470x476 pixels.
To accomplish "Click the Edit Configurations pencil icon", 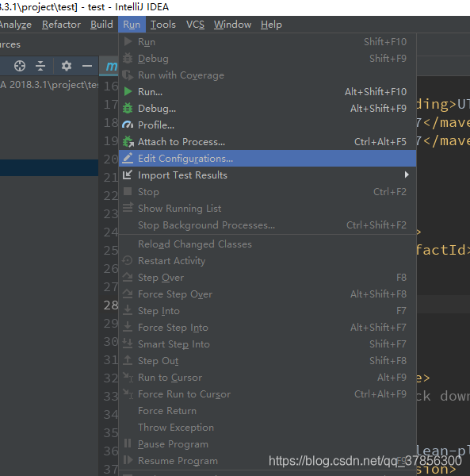I will pyautogui.click(x=128, y=158).
